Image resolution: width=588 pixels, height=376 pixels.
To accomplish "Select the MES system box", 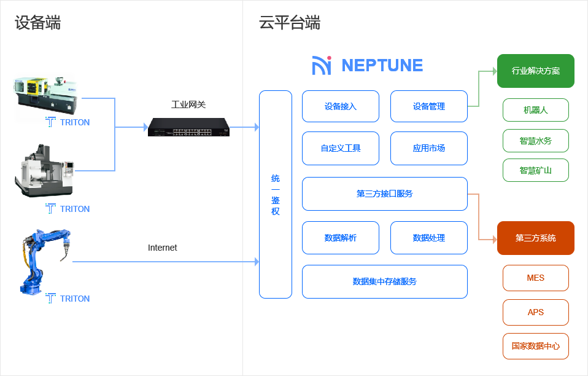I will pyautogui.click(x=536, y=278).
